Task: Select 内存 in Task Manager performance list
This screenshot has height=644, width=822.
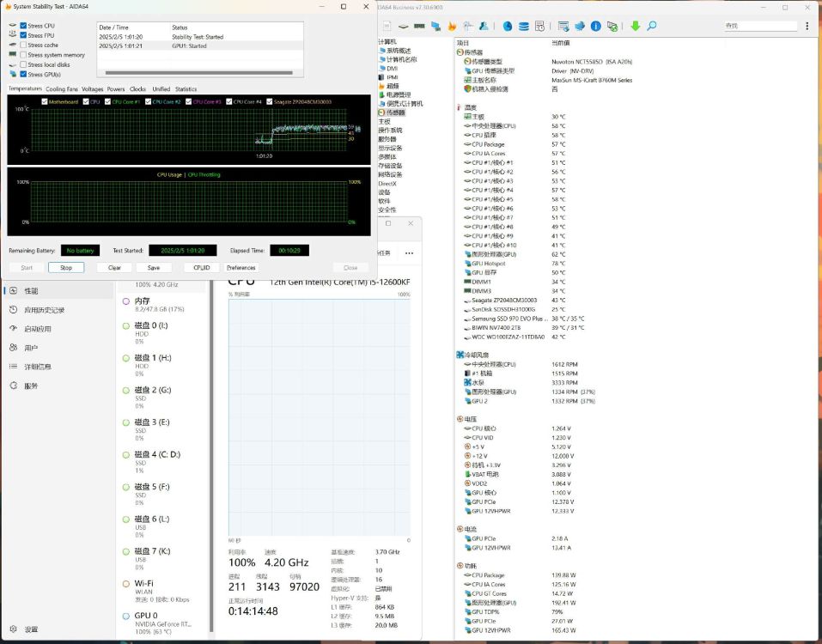Action: click(162, 305)
